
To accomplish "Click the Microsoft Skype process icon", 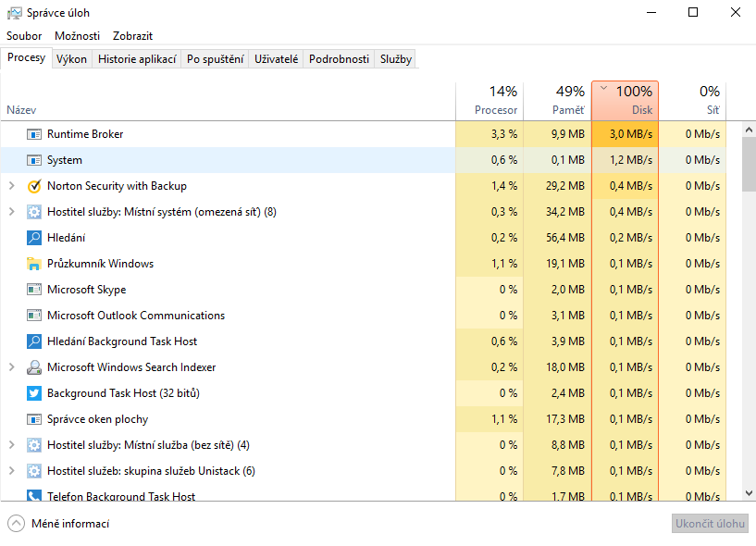I will 34,290.
